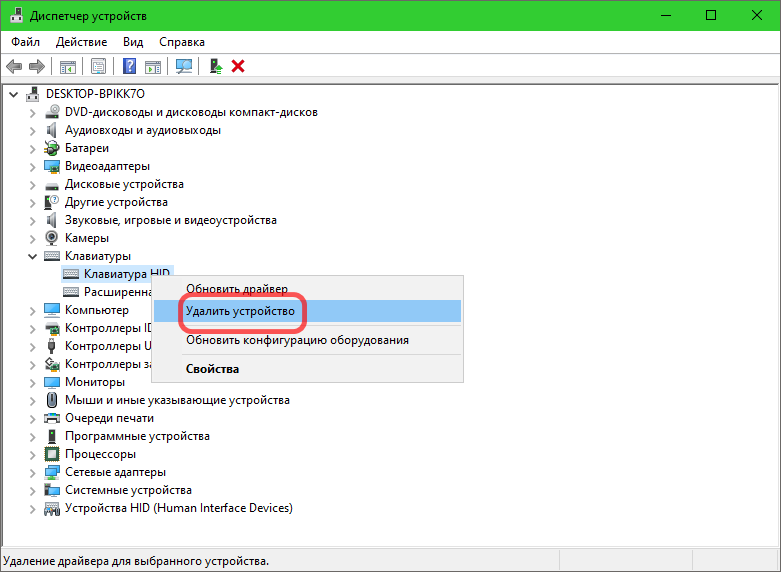
Task: Open the Действие menu
Action: coord(81,42)
